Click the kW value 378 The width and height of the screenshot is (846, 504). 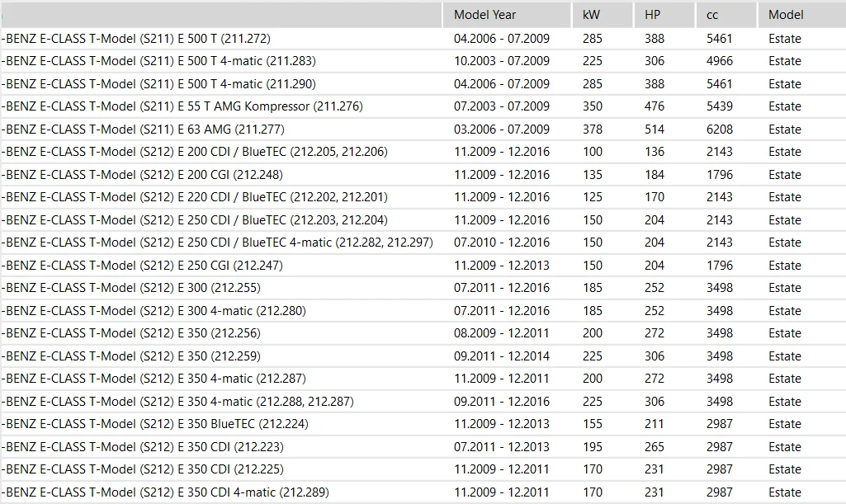593,130
